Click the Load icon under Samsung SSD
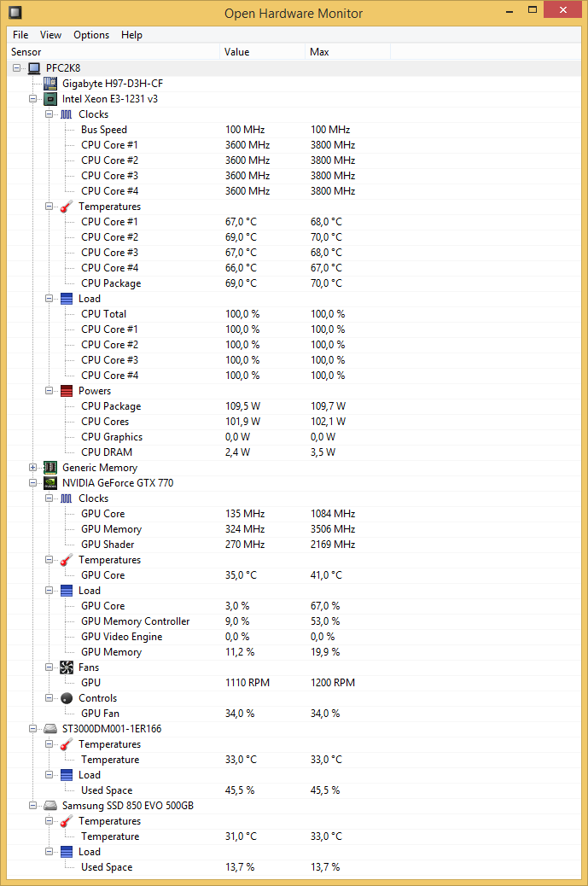 [66, 852]
